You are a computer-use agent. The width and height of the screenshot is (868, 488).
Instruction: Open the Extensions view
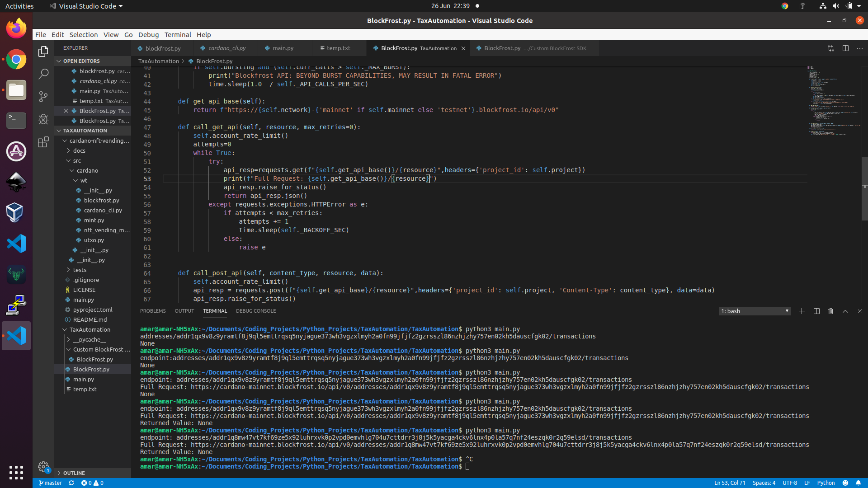click(x=43, y=142)
